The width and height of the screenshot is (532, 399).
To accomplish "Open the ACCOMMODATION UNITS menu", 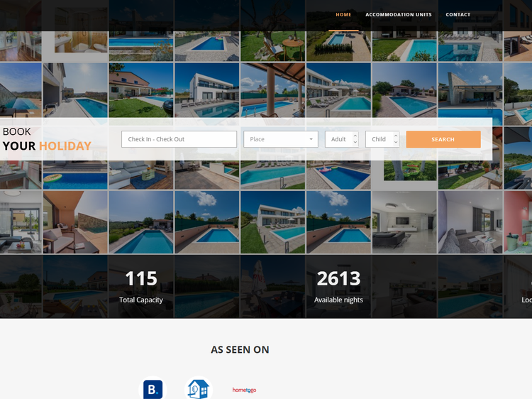I will (398, 15).
